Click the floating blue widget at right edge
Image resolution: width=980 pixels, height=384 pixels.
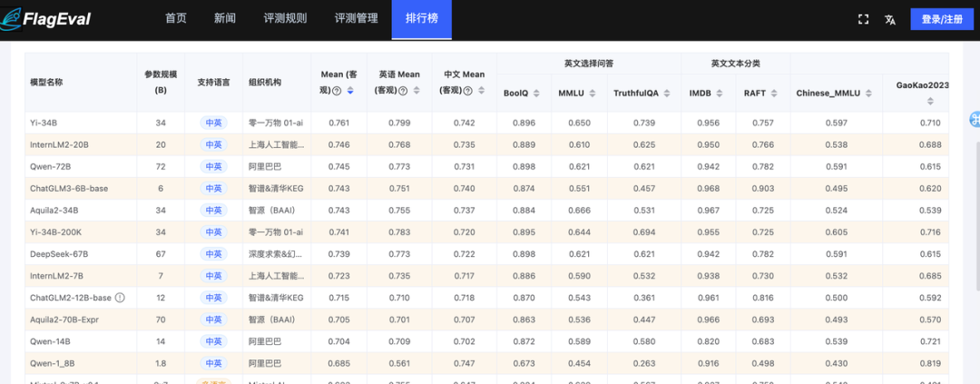click(975, 119)
